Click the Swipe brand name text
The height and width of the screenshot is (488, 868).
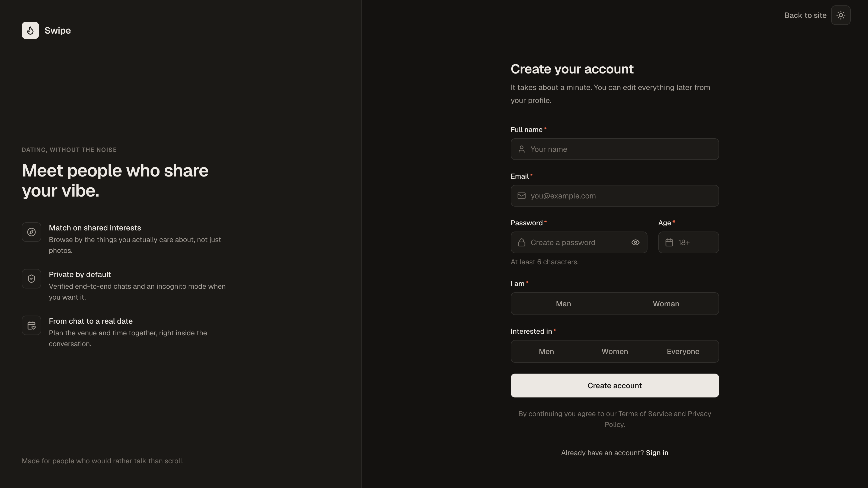(58, 31)
